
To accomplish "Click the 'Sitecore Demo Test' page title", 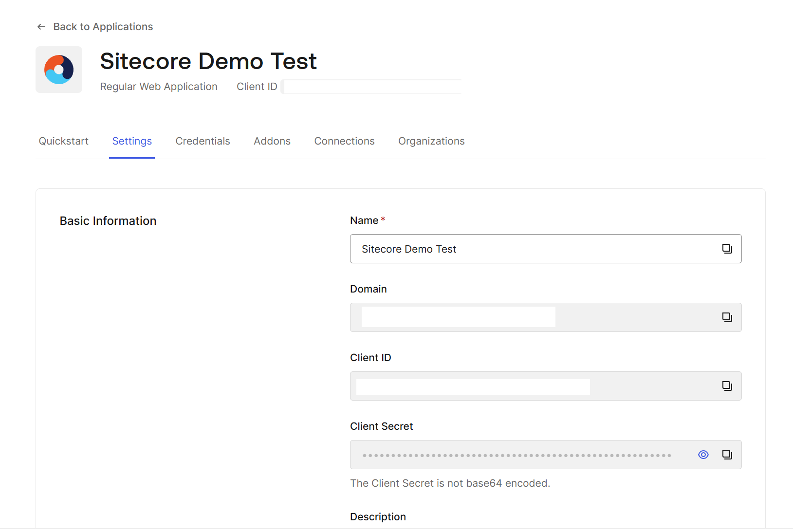I will (208, 61).
